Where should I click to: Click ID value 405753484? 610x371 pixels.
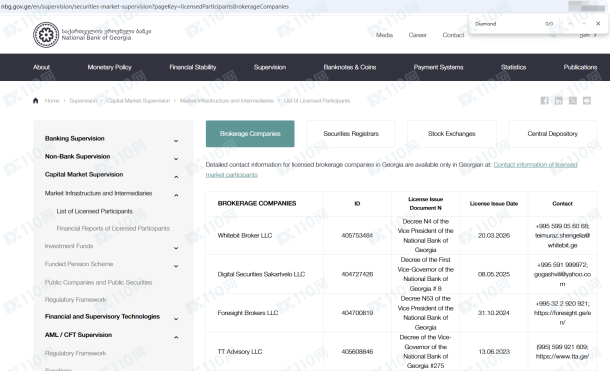tap(357, 235)
